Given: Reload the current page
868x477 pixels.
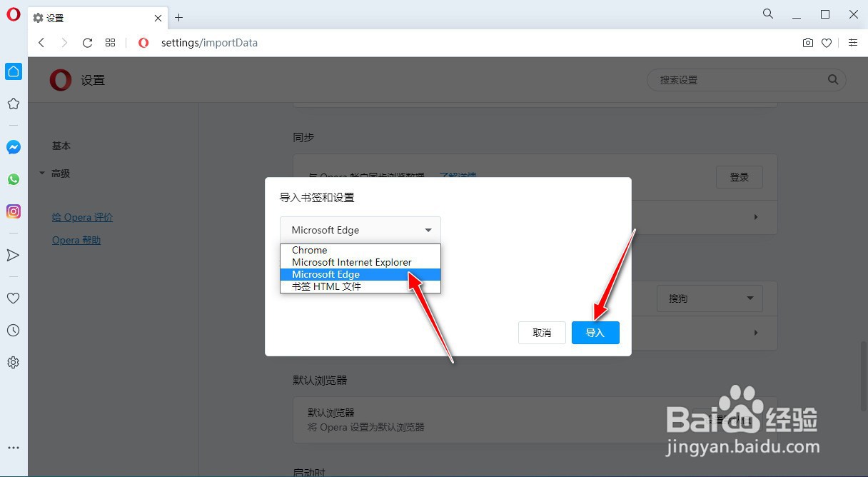Looking at the screenshot, I should [87, 43].
